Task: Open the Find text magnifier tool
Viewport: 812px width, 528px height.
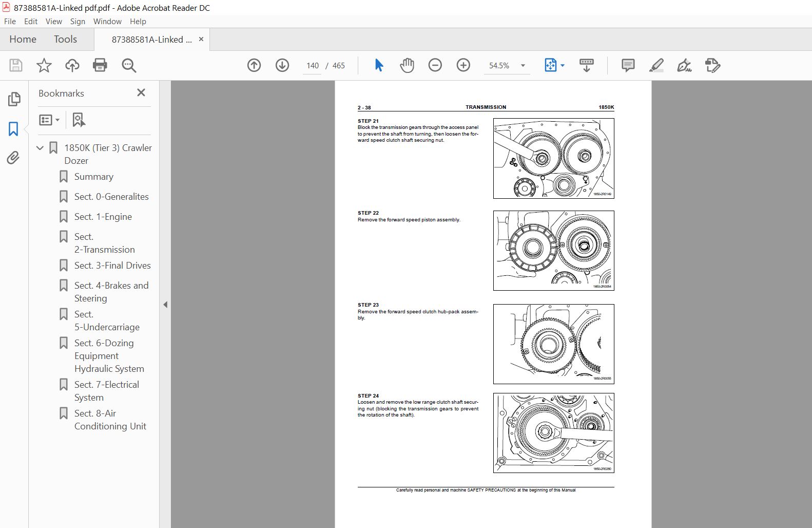Action: 129,65
